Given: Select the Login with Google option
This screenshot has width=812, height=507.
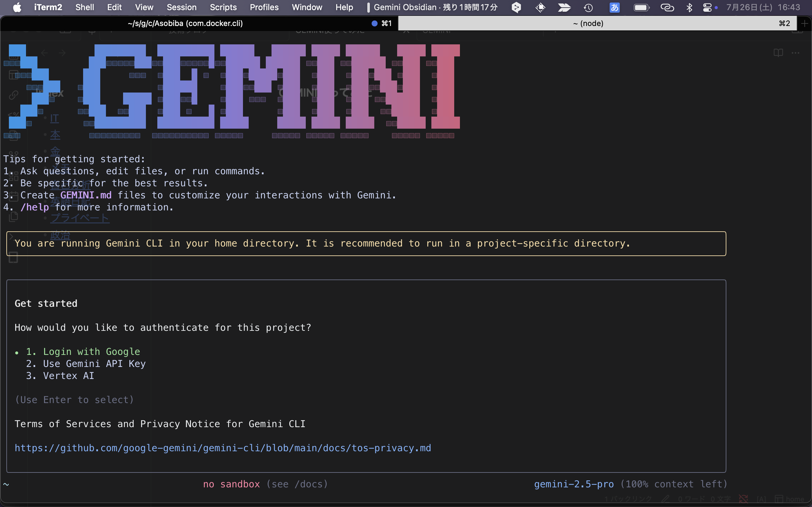Looking at the screenshot, I should click(x=83, y=351).
